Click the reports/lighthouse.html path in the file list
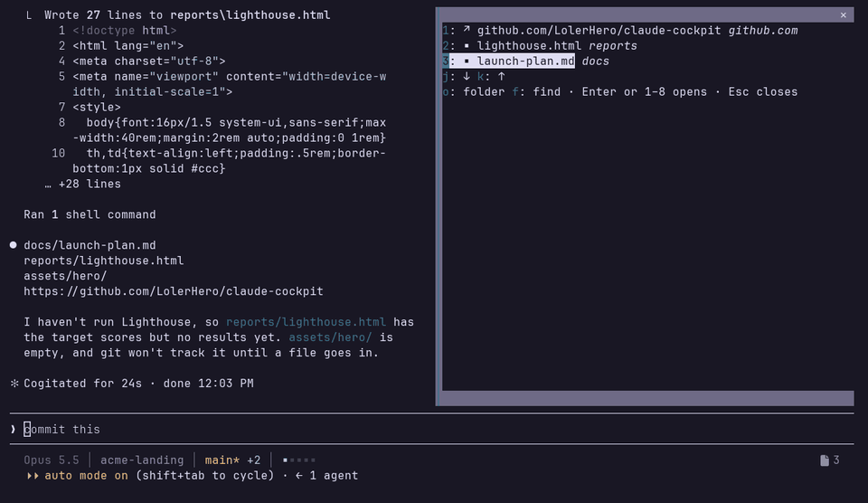This screenshot has height=503, width=868. (103, 261)
